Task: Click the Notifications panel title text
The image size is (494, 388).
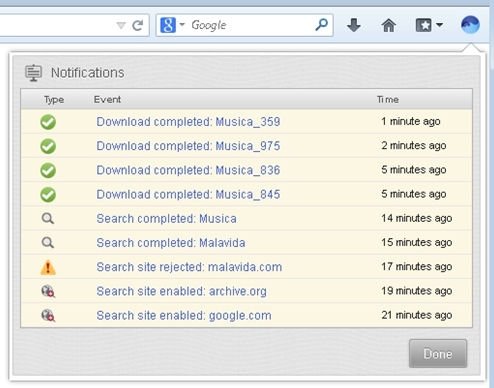Action: click(88, 73)
